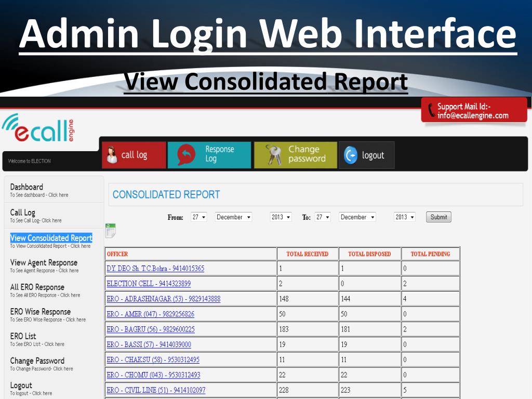Click the red call log tab label

tap(135, 155)
